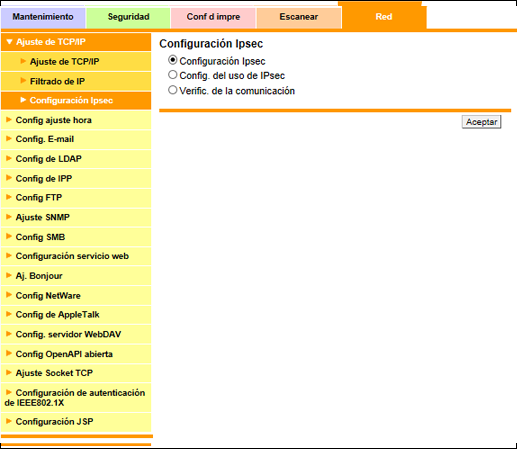Click the arrow icon beside Config de LDAP
517x449 pixels.
[9, 158]
